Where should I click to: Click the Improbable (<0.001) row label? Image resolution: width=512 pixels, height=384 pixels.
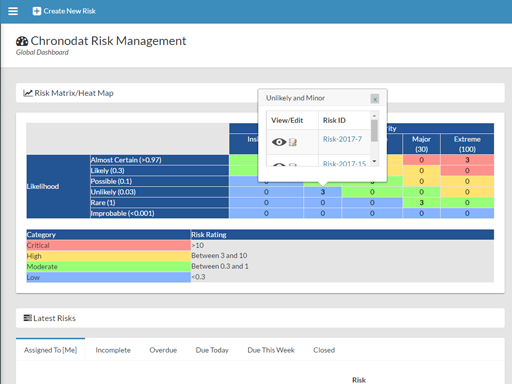(x=160, y=213)
